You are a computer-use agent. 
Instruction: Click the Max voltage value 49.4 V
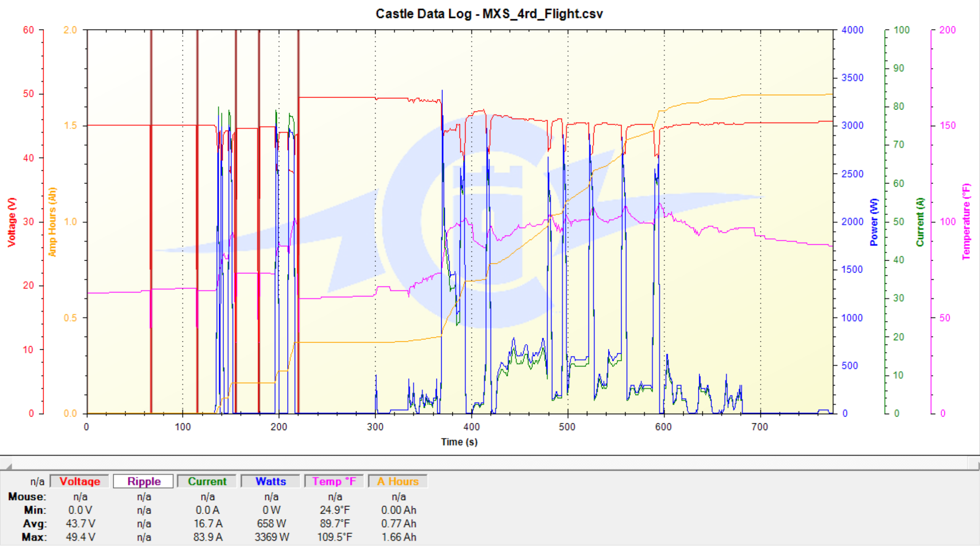[x=80, y=537]
